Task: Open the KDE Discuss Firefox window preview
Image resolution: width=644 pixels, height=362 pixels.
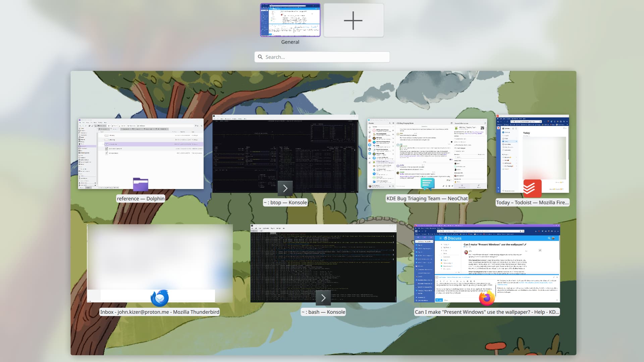Action: [x=487, y=263]
